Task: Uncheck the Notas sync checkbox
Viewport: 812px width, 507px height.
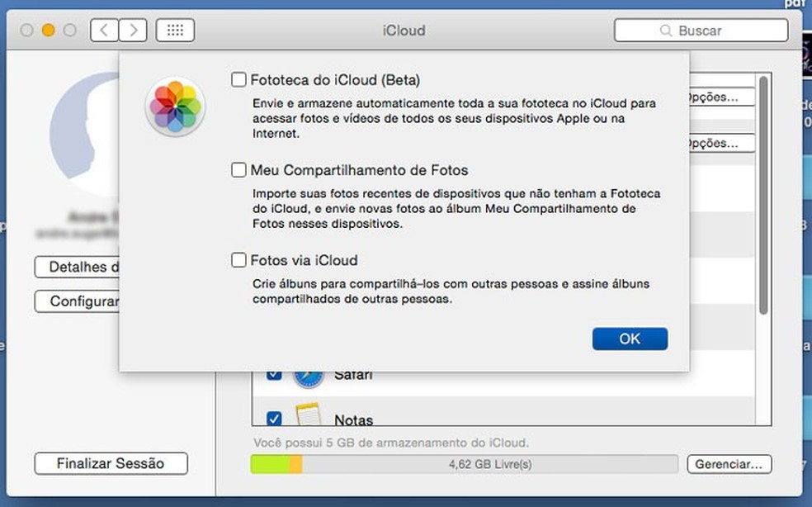Action: tap(274, 418)
